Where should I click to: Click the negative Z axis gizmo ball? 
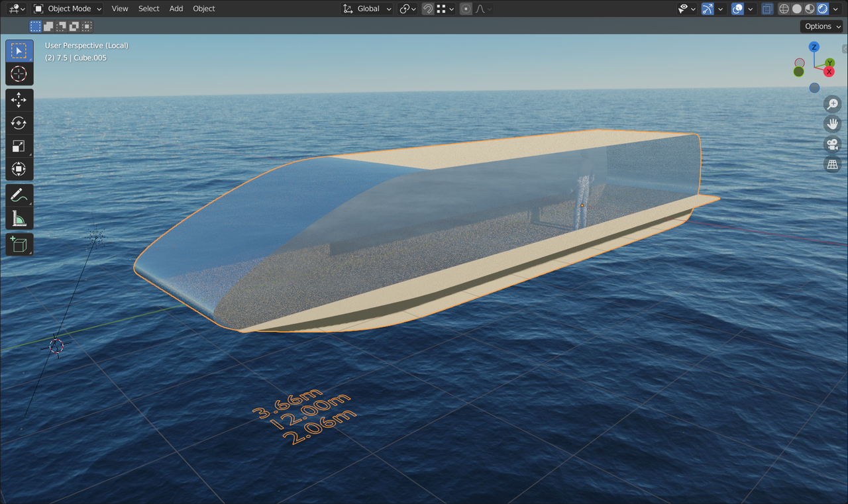click(815, 87)
